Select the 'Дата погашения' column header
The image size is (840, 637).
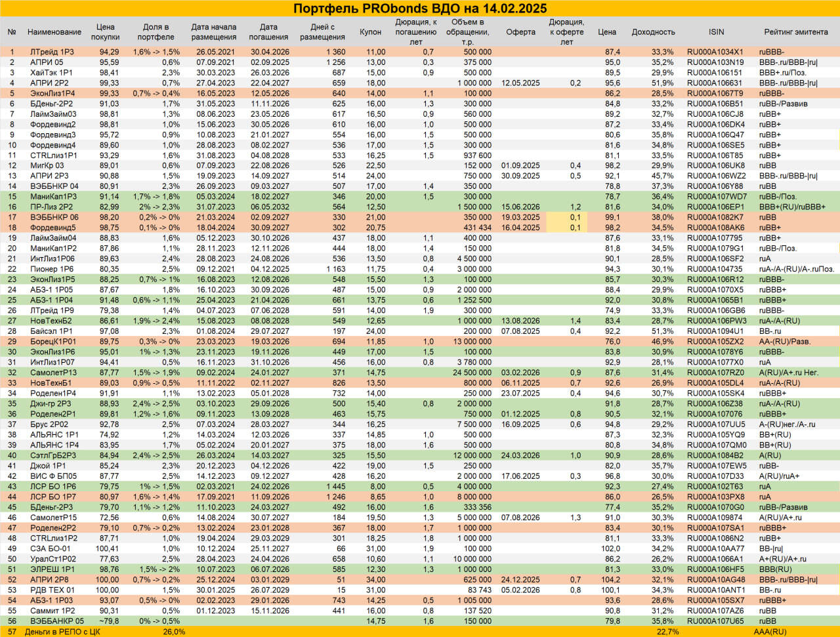268,32
